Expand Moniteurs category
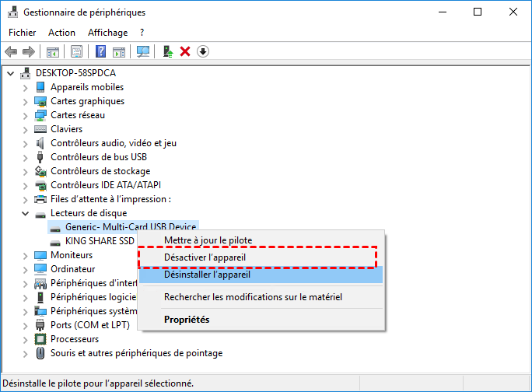This screenshot has height=392, width=532. [x=26, y=256]
